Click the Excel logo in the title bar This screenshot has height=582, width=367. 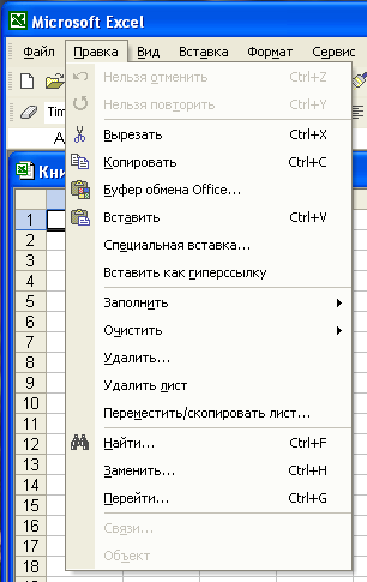pyautogui.click(x=18, y=20)
